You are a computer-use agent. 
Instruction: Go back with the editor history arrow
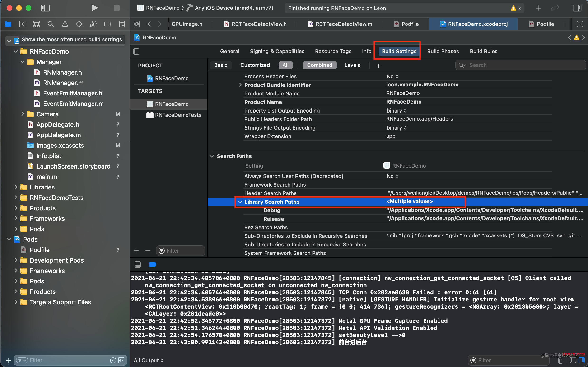[149, 24]
